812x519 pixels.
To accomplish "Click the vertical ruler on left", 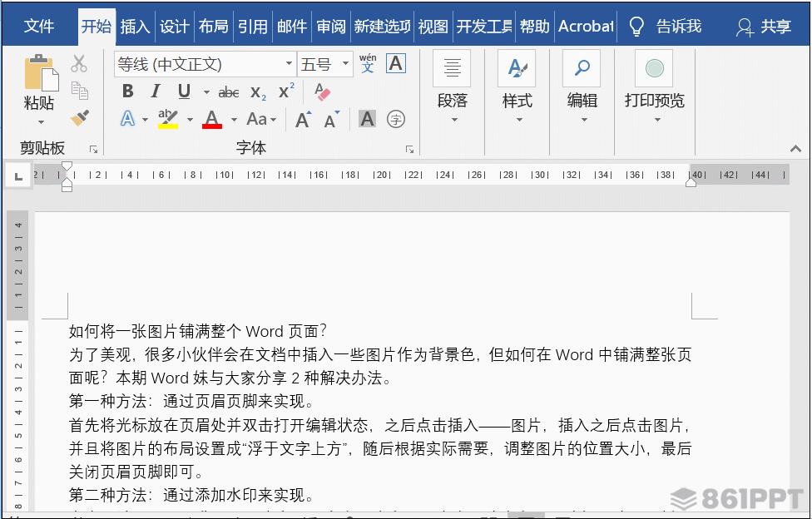I will click(x=18, y=360).
